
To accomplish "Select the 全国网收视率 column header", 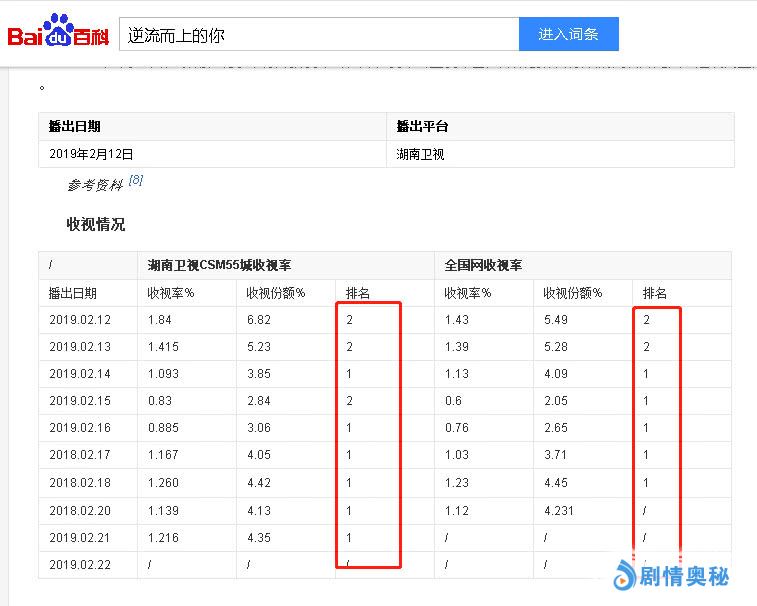I will [483, 265].
